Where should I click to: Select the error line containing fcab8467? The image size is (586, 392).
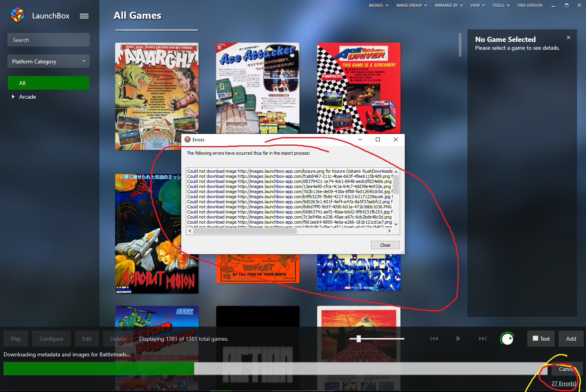click(290, 176)
